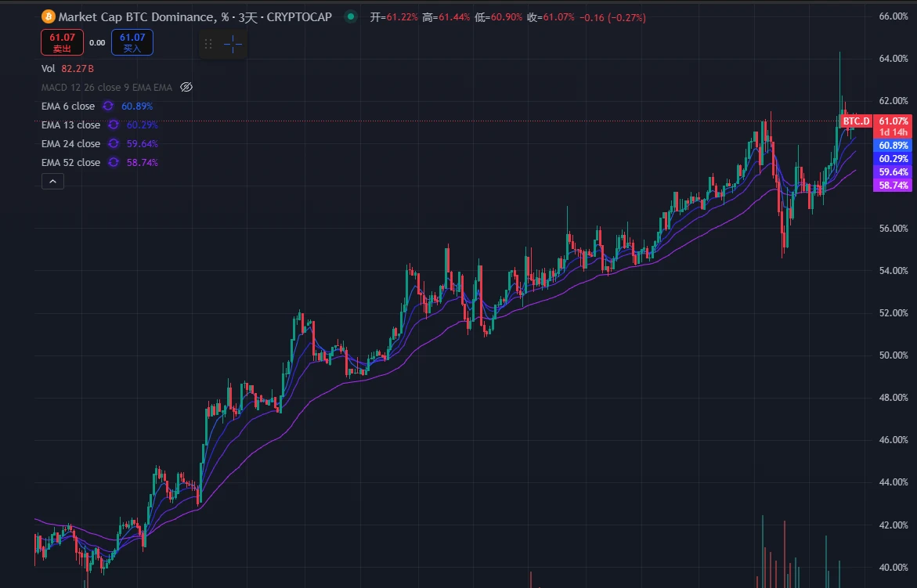Click the BTC.D label on chart

[x=856, y=121]
